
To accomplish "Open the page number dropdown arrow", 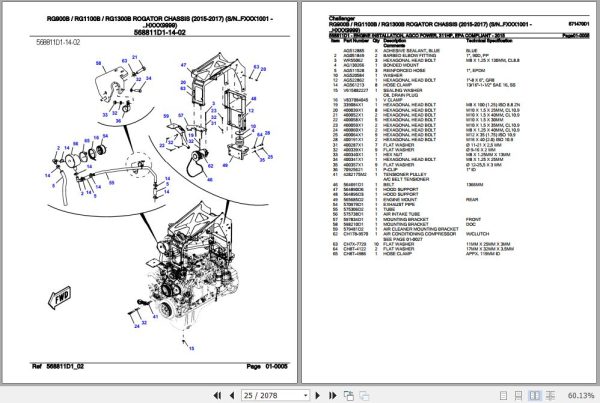I will pyautogui.click(x=305, y=395).
